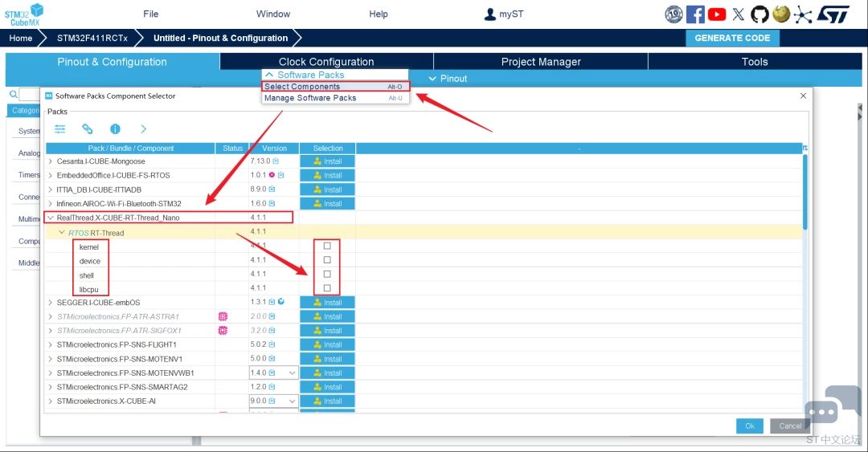868x452 pixels.
Task: Choose Select Components menu entry
Action: (x=335, y=87)
